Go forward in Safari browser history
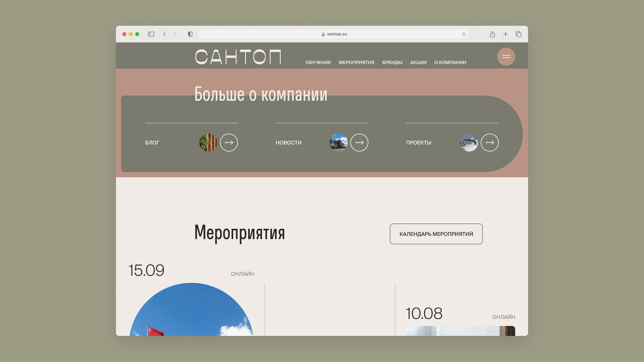644x362 pixels. click(x=175, y=34)
